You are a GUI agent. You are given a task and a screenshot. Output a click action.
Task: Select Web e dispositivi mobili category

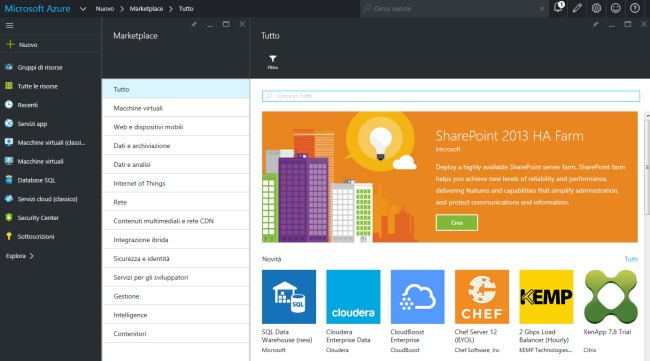coord(176,127)
